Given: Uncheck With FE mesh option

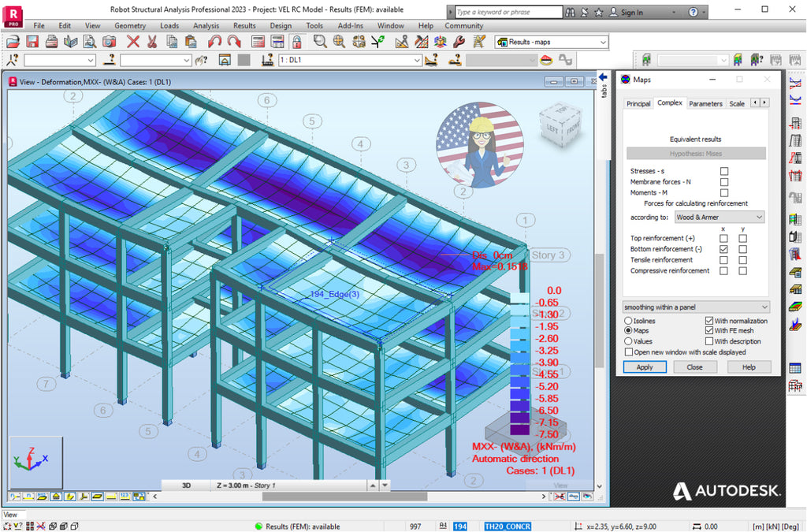Looking at the screenshot, I should 709,331.
